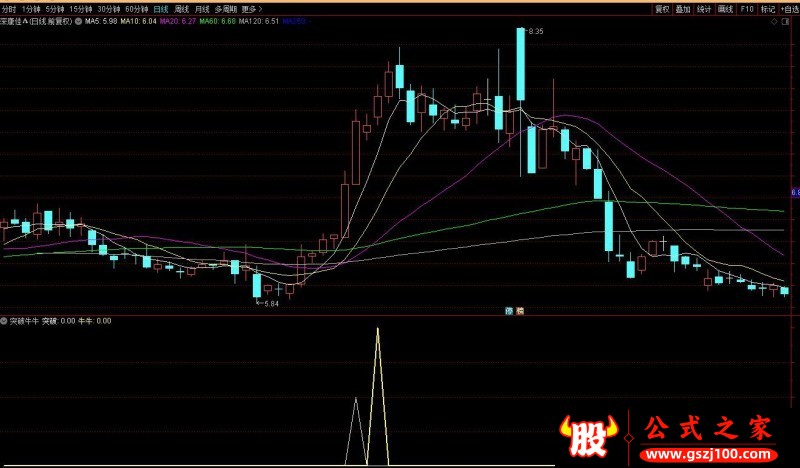Click the MA120: 6.51 value
800x468 pixels.
pyautogui.click(x=259, y=21)
